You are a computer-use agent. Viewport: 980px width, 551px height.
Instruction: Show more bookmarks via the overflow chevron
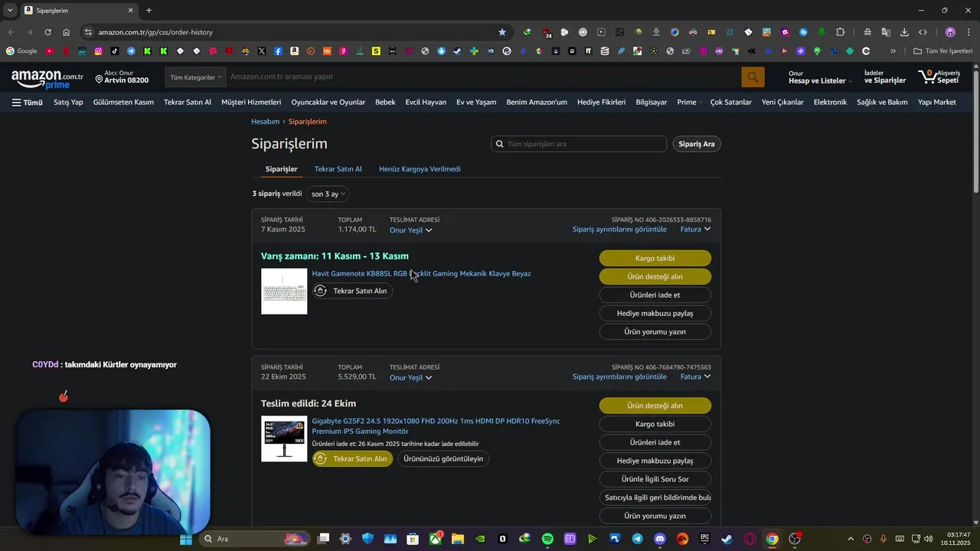tap(893, 51)
